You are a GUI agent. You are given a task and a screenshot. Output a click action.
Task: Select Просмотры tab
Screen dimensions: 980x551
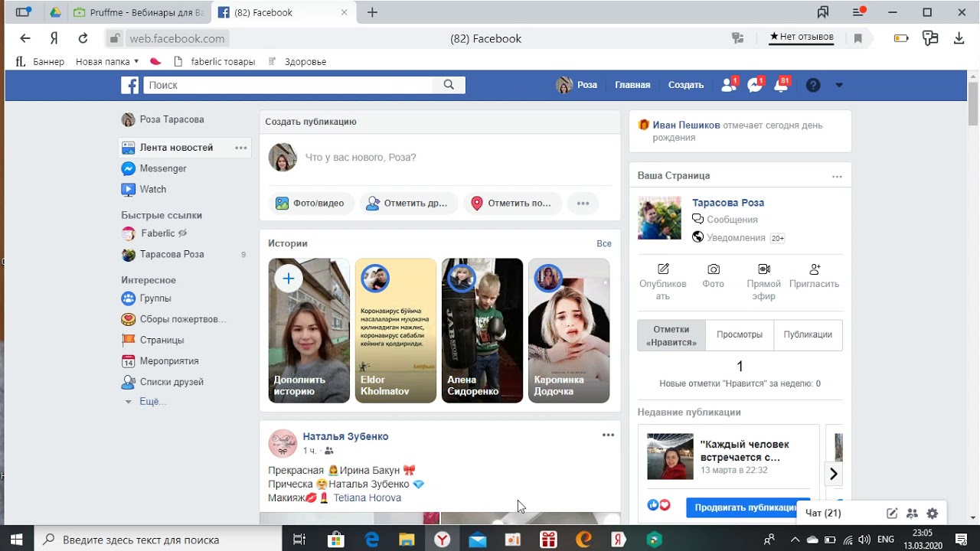(x=740, y=335)
